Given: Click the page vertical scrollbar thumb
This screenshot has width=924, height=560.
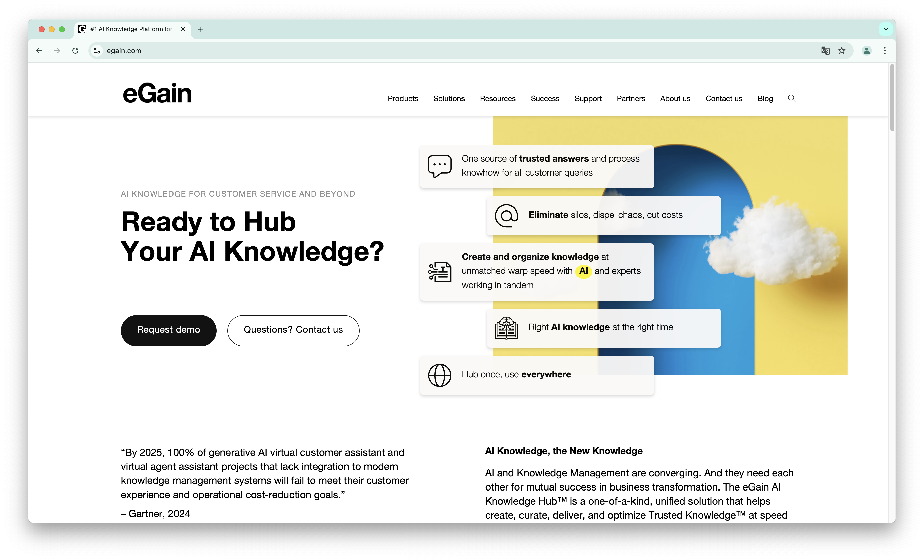Looking at the screenshot, I should (892, 97).
